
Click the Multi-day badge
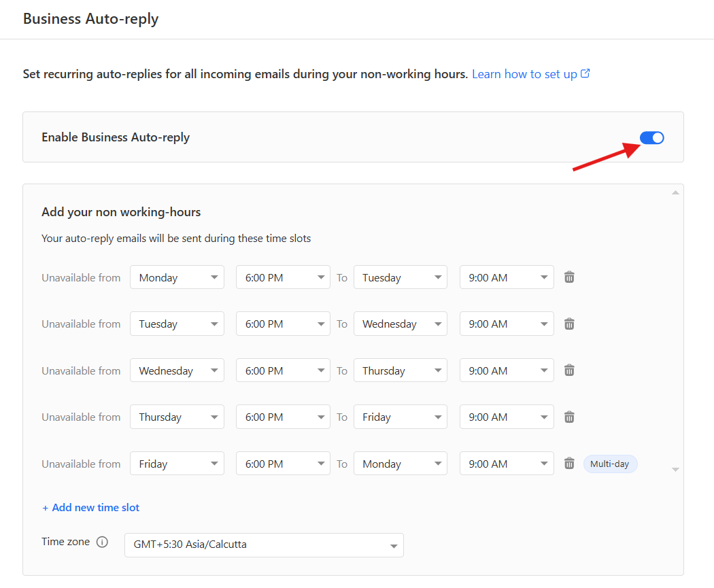pyautogui.click(x=610, y=464)
